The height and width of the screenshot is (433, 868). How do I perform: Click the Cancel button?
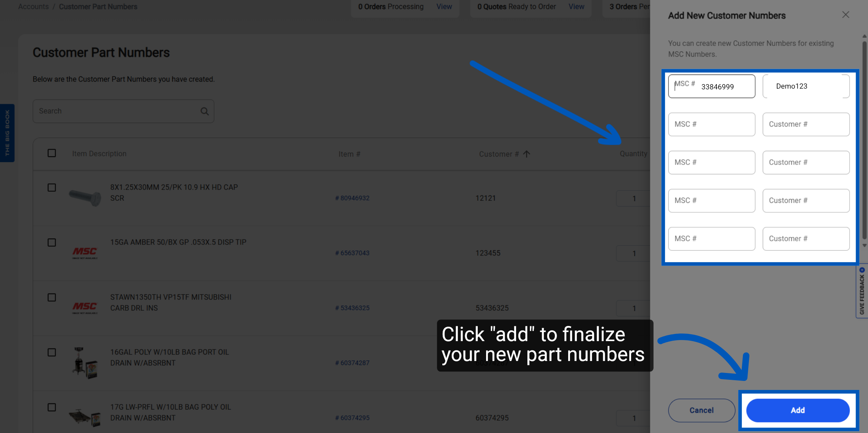702,410
